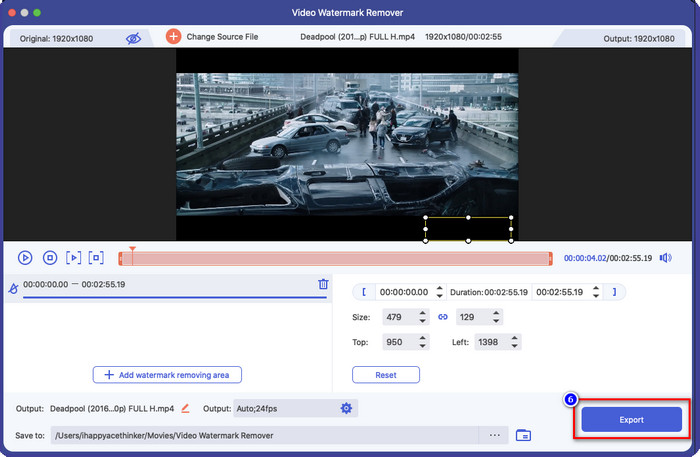
Task: Decrease the end time with down arrow
Action: pos(596,296)
